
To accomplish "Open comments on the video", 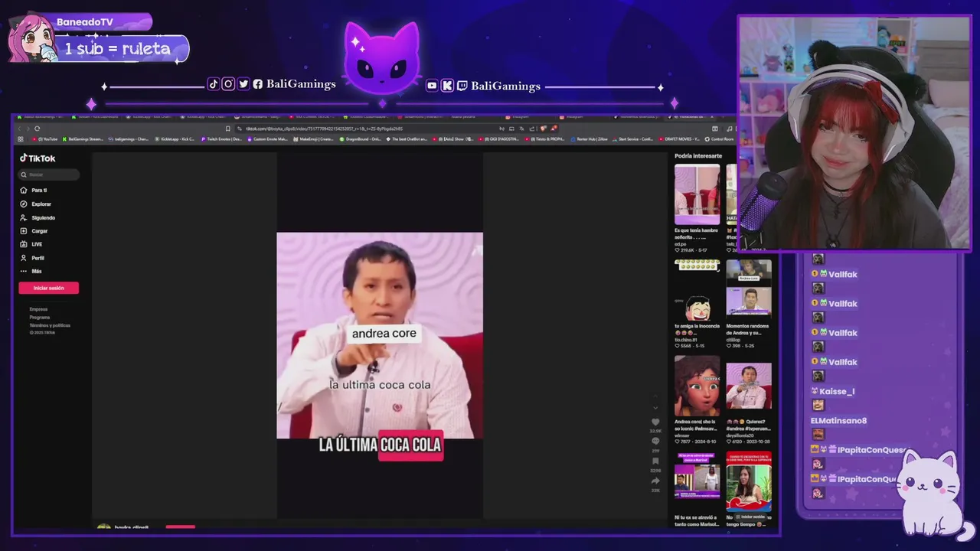I will click(655, 442).
